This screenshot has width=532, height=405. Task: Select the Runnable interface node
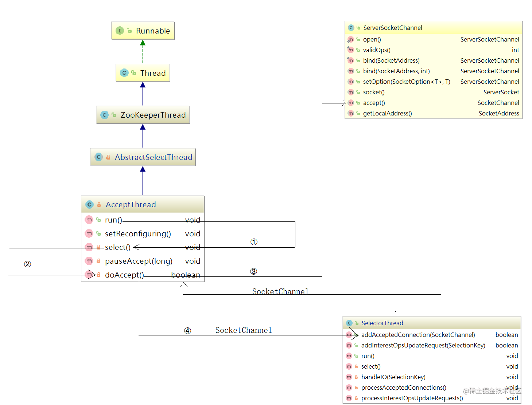(x=143, y=31)
